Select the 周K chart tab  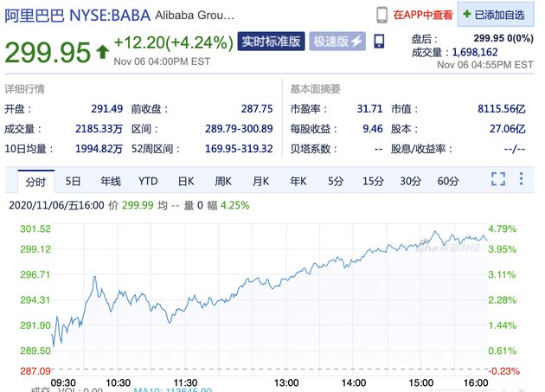tap(223, 181)
